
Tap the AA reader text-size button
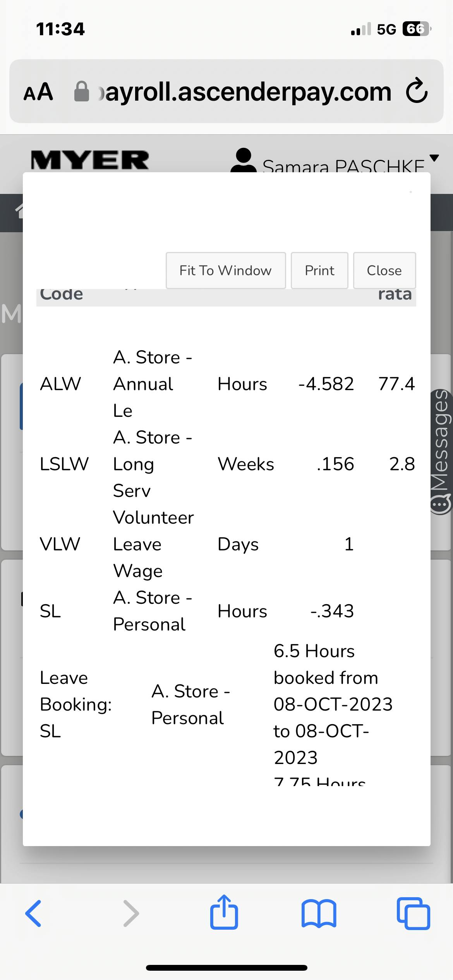[38, 92]
